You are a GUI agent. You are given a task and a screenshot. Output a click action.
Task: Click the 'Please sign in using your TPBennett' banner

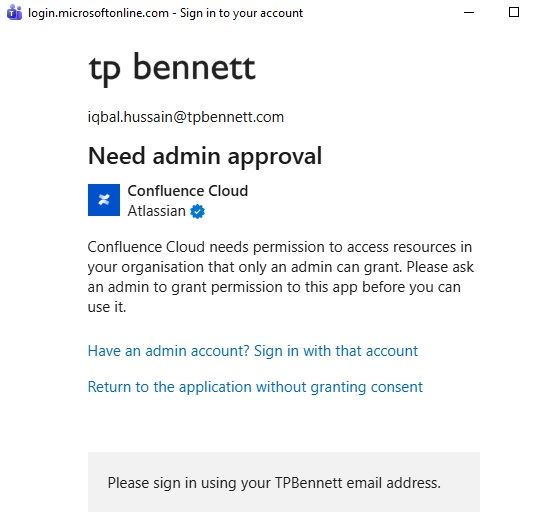tap(284, 482)
